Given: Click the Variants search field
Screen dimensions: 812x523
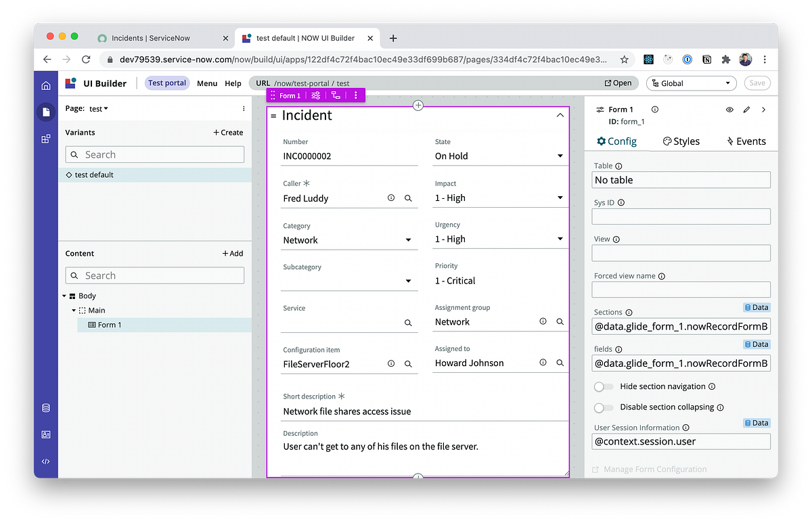Looking at the screenshot, I should 154,154.
